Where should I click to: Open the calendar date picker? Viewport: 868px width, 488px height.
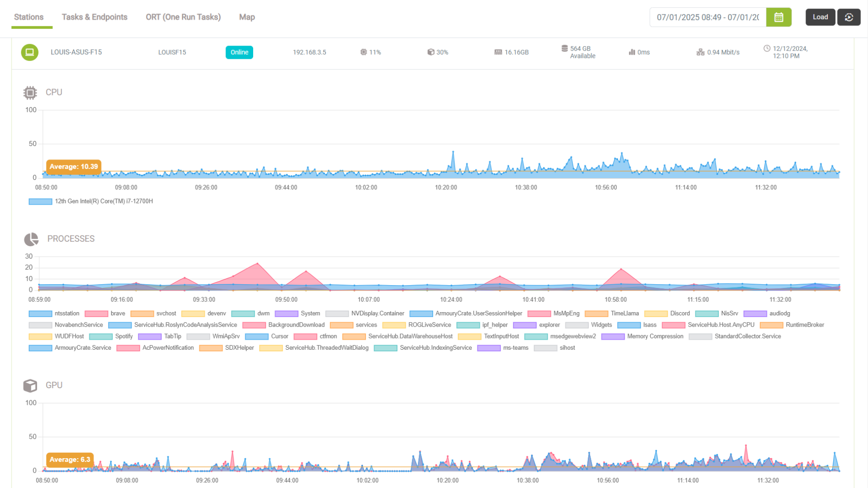click(778, 17)
